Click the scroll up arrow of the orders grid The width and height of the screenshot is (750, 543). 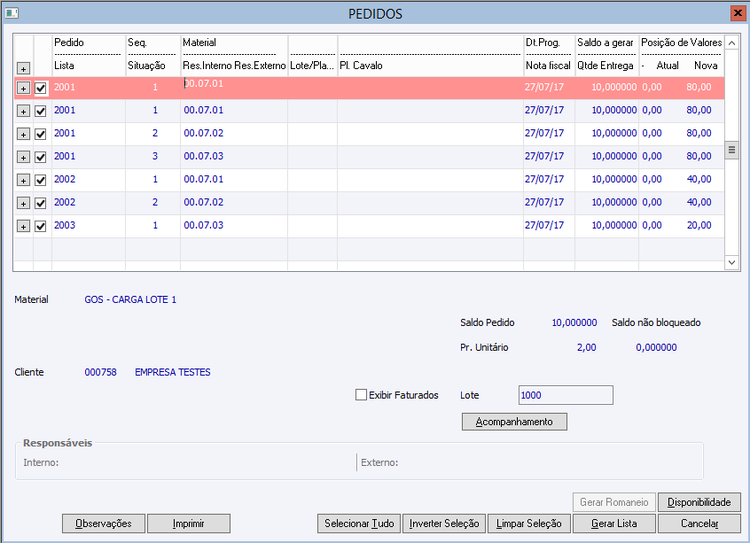pyautogui.click(x=732, y=43)
